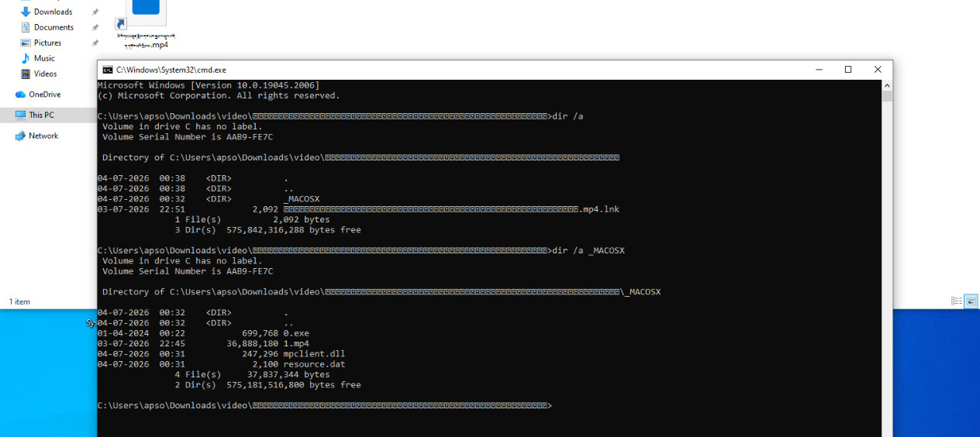980x437 pixels.
Task: Click 'dir /a _MACOSX' command text
Action: [588, 250]
